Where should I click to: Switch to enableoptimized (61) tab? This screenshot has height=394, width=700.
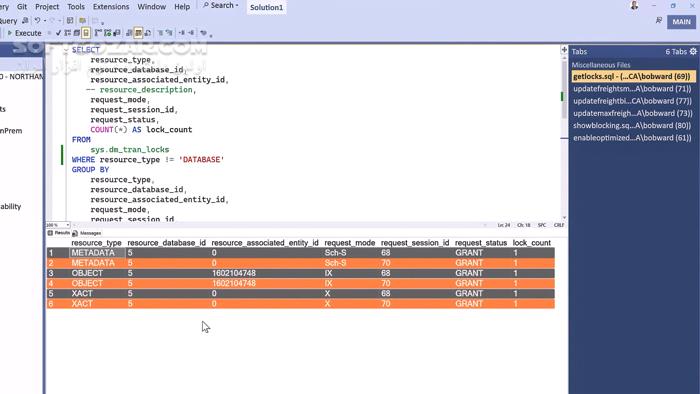(x=632, y=138)
